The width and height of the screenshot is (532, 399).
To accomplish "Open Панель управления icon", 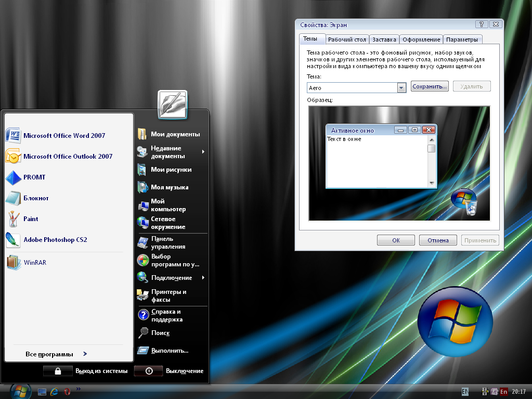I will (143, 242).
